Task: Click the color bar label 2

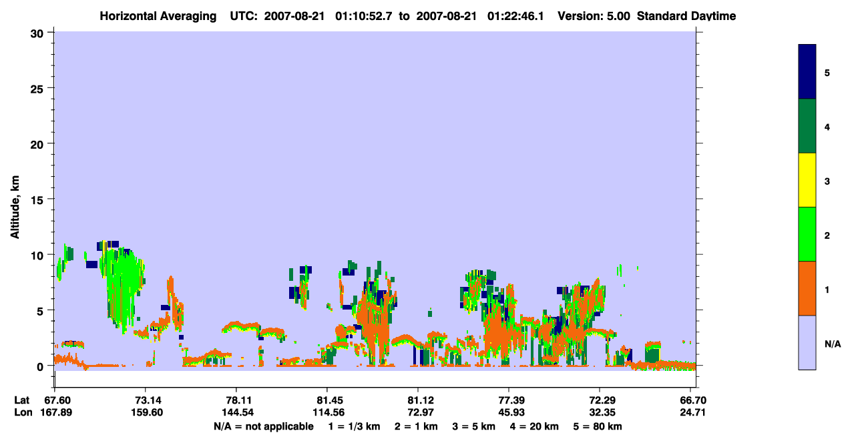Action: [827, 235]
